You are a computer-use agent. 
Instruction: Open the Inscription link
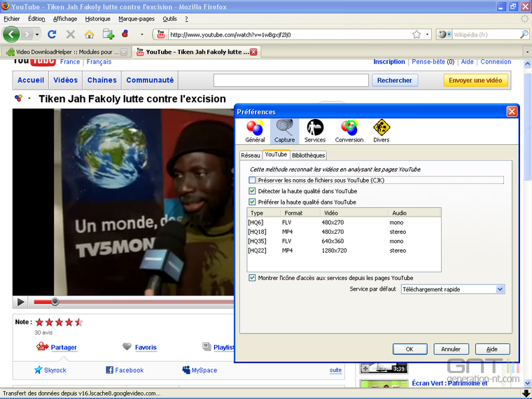389,62
